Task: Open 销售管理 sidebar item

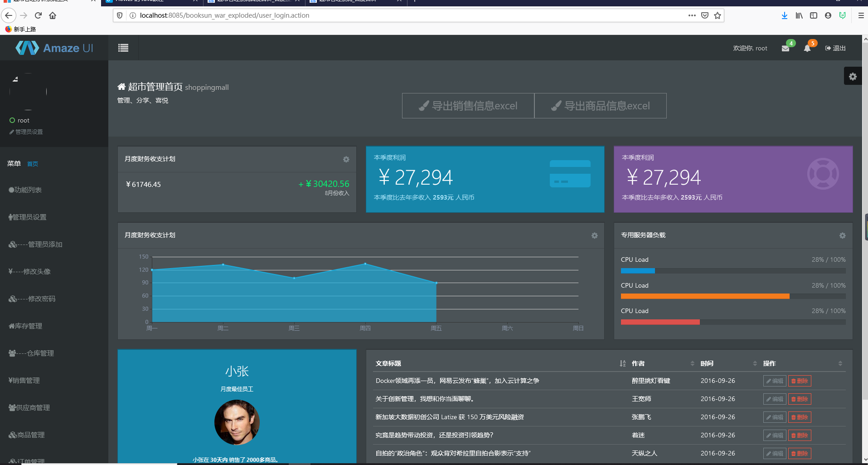Action: point(24,380)
